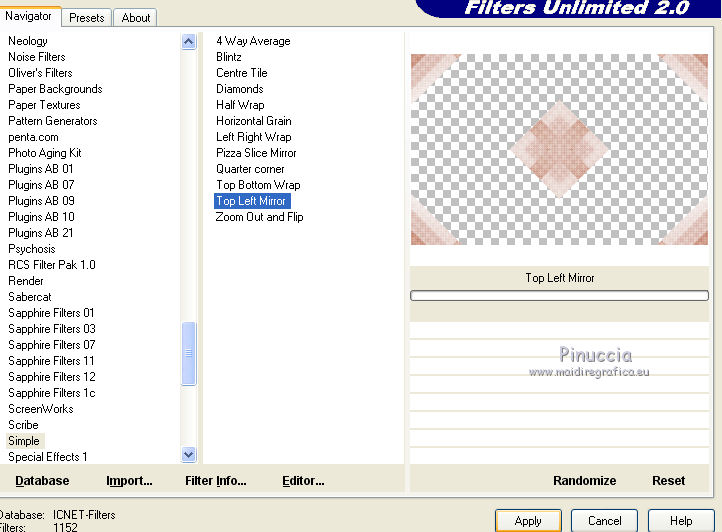Click the progress bar under Top Left Mirror
Screen dimensions: 722x532
coord(559,296)
